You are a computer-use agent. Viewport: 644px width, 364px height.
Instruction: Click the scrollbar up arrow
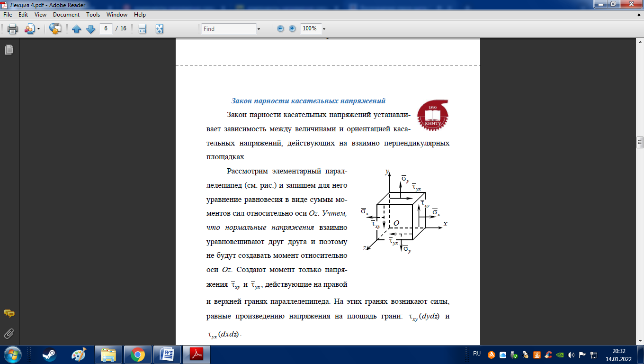(640, 43)
